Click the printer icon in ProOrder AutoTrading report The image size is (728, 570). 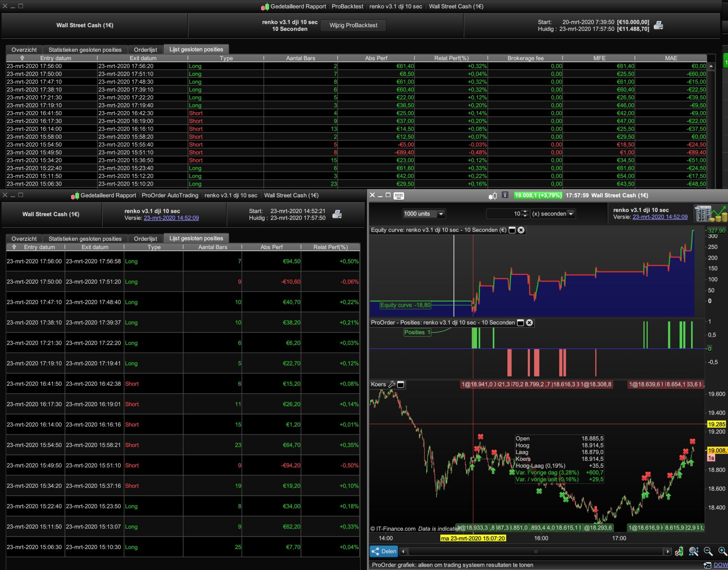[x=337, y=214]
